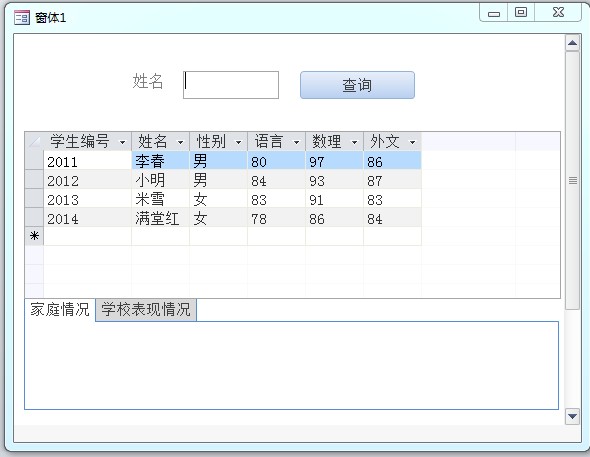This screenshot has height=457, width=590.
Task: Click the select-all corner of the datasheet
Action: point(34,141)
